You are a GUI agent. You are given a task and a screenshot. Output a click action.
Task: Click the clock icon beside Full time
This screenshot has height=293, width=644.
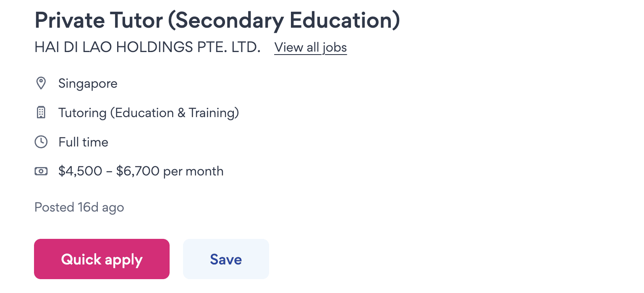point(41,142)
